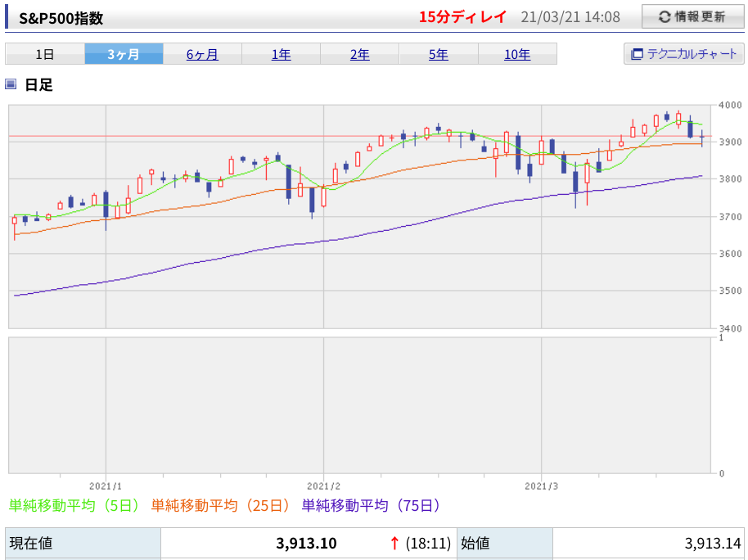This screenshot has height=560, width=748.
Task: Click the 日足 label
Action: click(38, 85)
